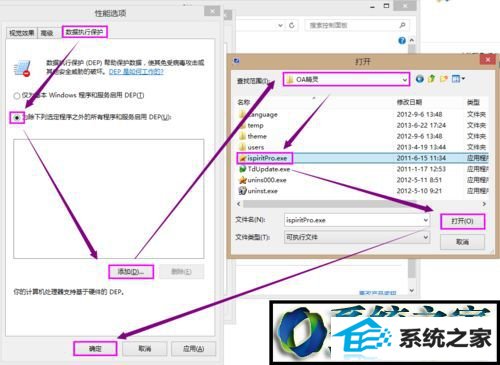Click the file list's scroll-right arrow

[x=484, y=204]
